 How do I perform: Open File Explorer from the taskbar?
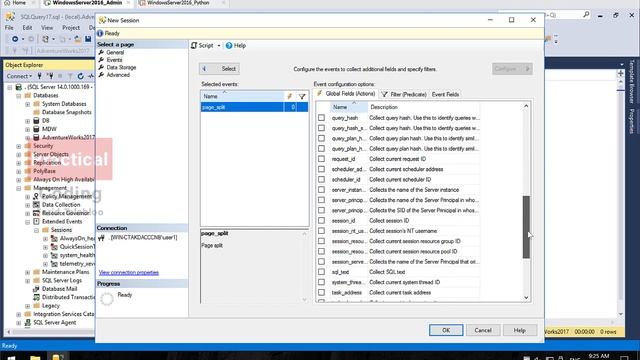[x=35, y=358]
